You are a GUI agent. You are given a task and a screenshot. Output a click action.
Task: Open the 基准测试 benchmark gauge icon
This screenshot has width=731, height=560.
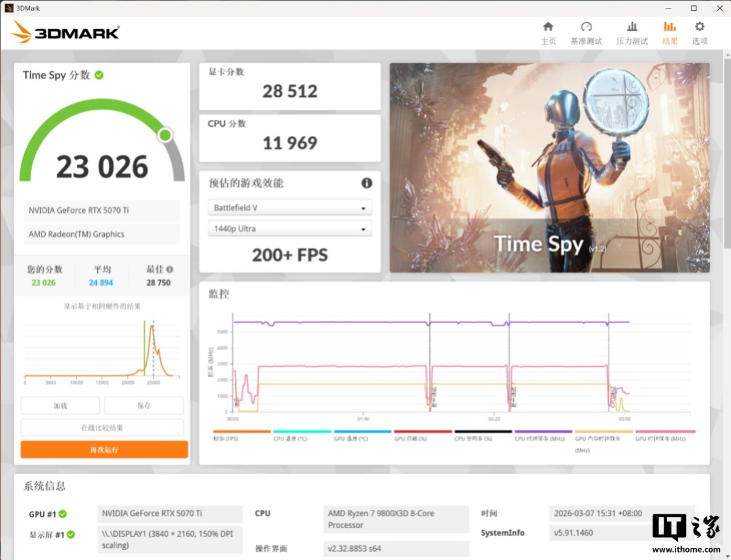click(x=586, y=27)
